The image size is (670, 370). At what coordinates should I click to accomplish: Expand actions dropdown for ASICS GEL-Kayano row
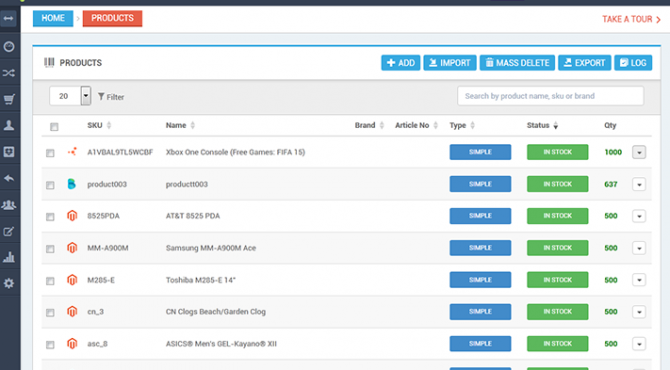pyautogui.click(x=639, y=344)
